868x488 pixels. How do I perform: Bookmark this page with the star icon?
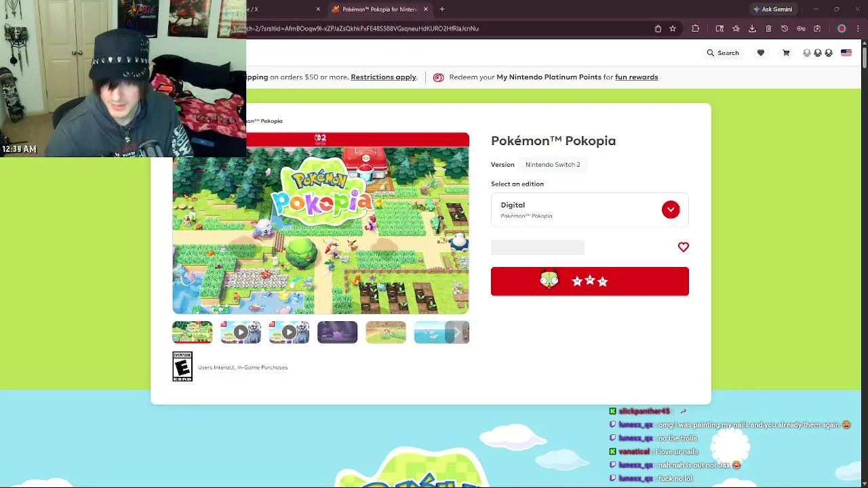coord(673,28)
